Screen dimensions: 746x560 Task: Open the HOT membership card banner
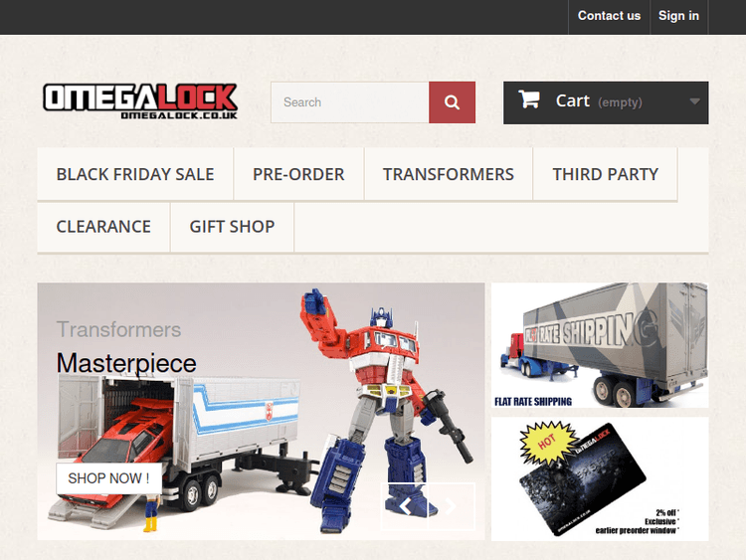[600, 479]
